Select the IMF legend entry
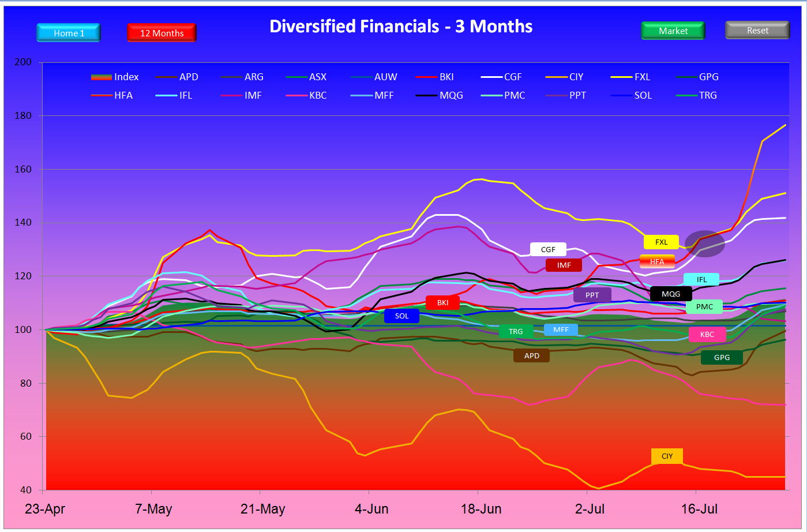 (242, 95)
